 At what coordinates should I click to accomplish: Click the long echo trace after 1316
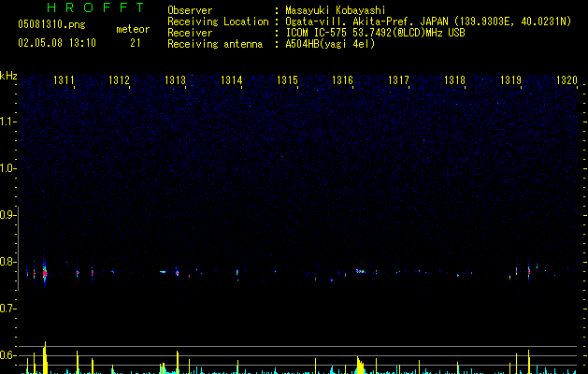[361, 271]
